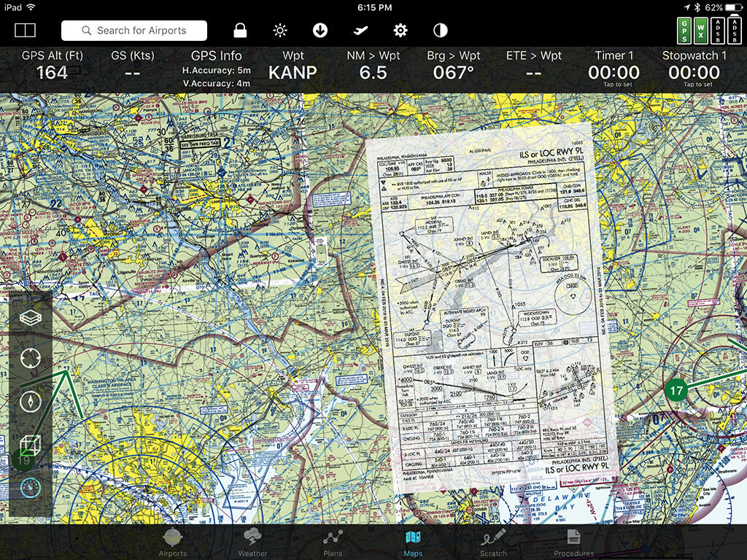Tap the airplane icon in toolbar

[360, 30]
